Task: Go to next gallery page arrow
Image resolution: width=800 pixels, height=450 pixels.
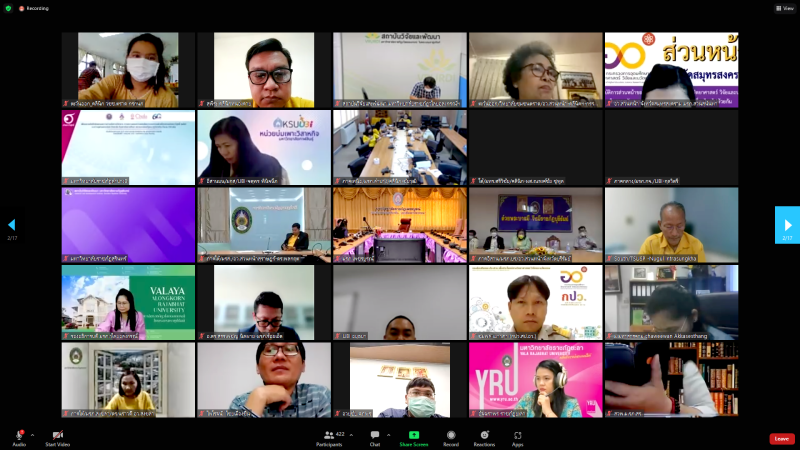Action: [x=787, y=225]
